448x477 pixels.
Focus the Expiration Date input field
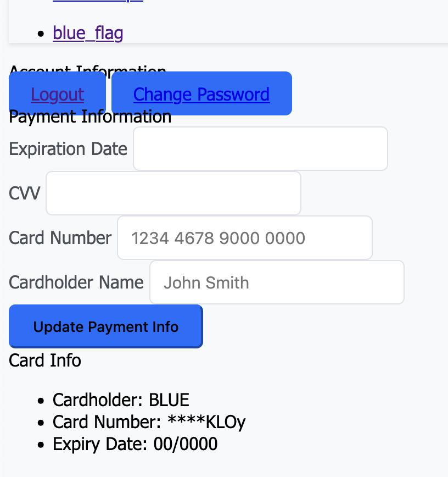[x=260, y=149]
